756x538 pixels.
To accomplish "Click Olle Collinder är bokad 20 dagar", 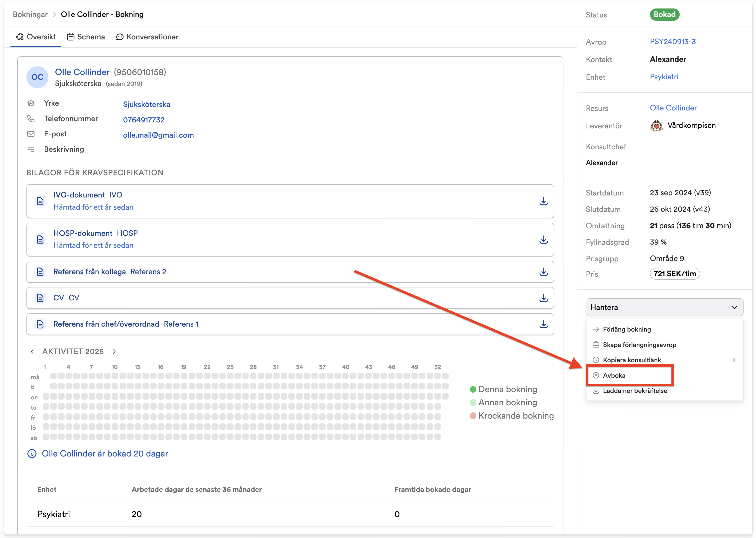I will (x=105, y=453).
